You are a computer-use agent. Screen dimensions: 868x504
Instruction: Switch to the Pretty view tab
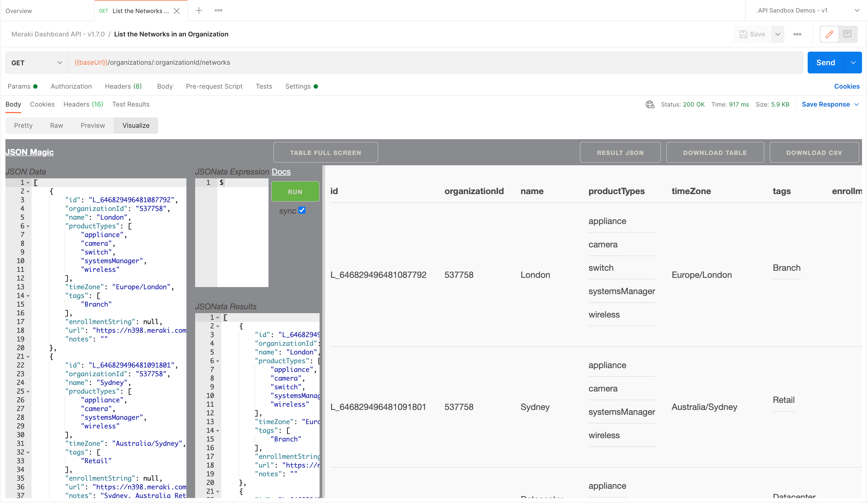[x=23, y=125]
